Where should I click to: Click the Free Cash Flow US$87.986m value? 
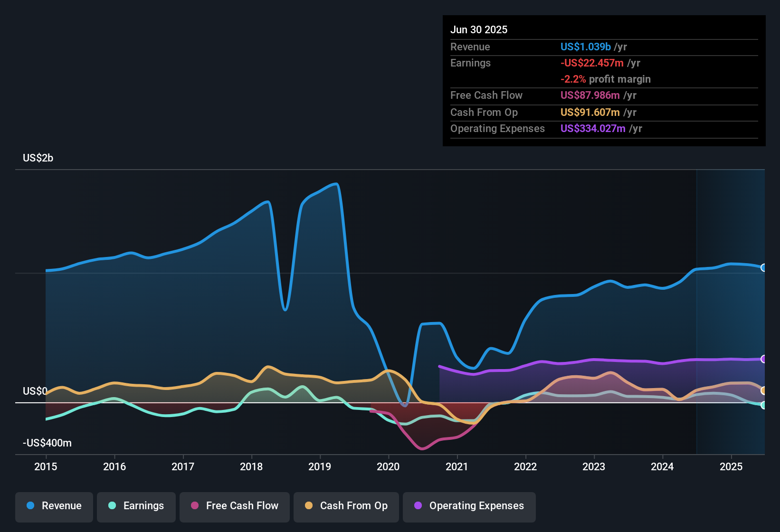590,95
